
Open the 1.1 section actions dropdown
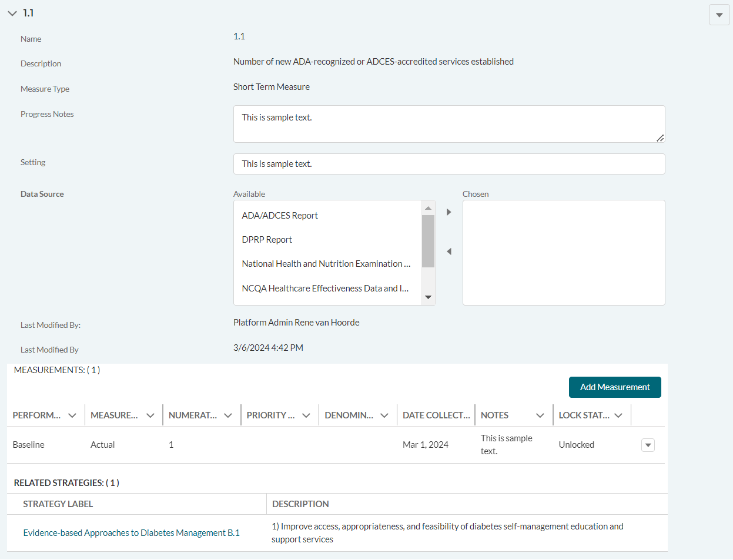[719, 15]
